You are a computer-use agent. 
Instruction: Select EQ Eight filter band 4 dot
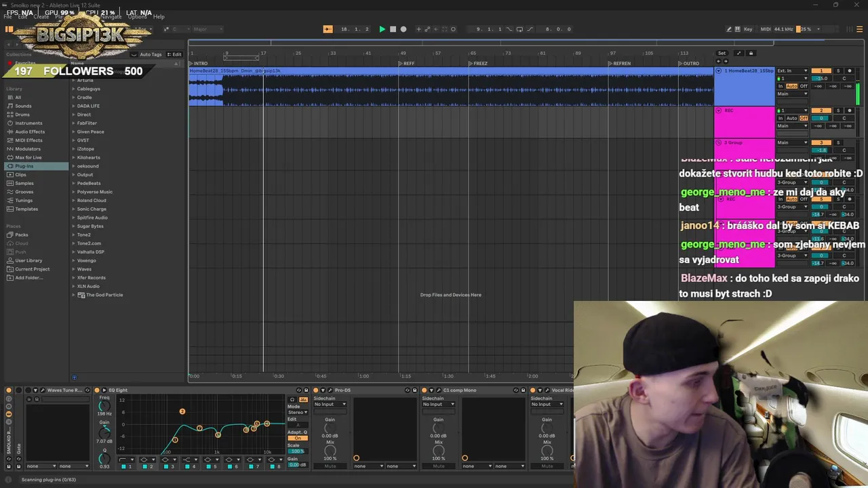point(267,424)
